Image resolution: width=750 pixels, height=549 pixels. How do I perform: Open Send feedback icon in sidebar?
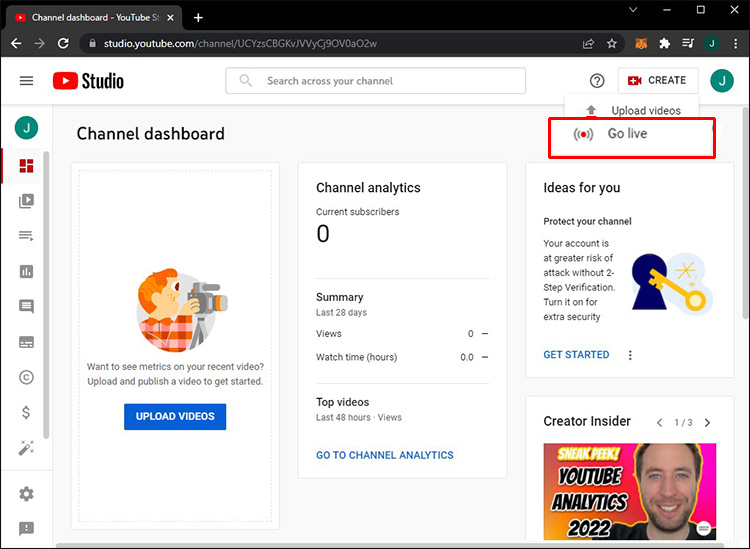(x=26, y=528)
